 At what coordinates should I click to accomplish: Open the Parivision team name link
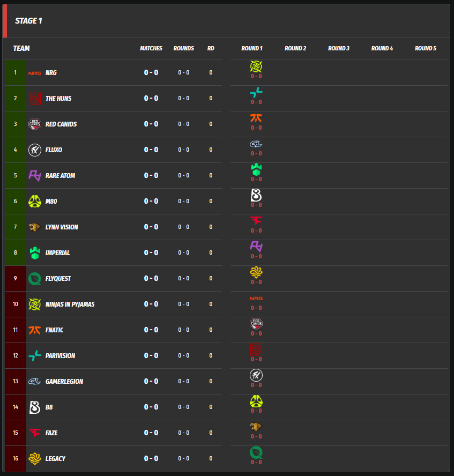(x=60, y=356)
